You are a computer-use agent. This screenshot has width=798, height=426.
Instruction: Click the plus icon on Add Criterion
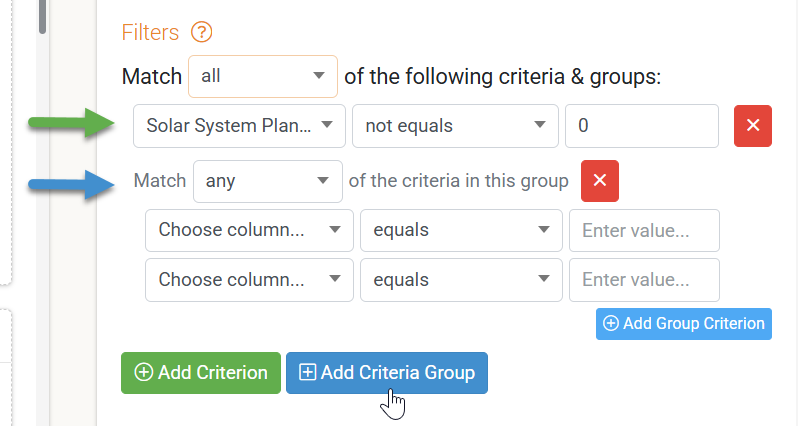(144, 372)
